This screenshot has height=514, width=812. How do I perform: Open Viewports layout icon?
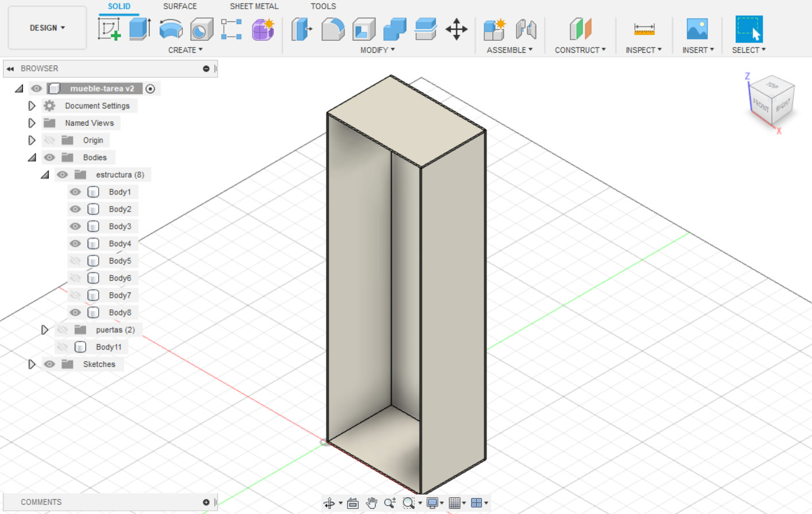coord(476,503)
